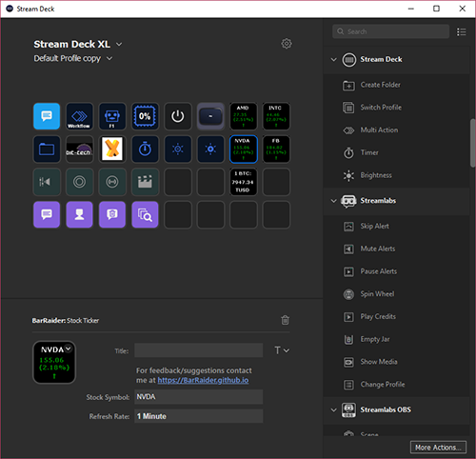
Task: Open the Default Profile copy dropdown
Action: (x=109, y=58)
